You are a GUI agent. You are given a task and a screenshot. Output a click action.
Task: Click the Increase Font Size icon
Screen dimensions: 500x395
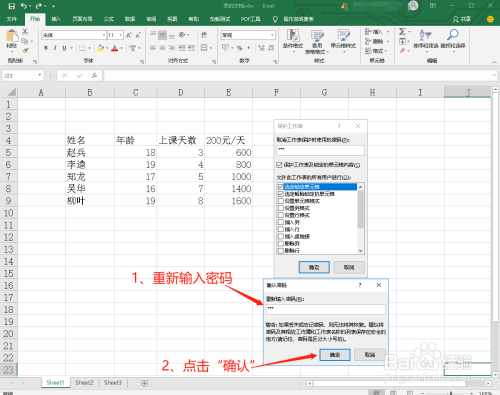(x=129, y=35)
